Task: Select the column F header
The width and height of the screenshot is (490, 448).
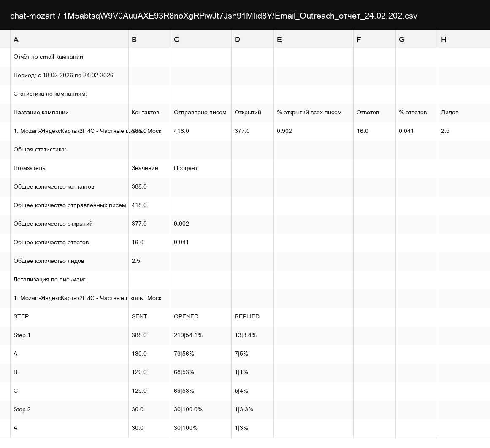Action: coord(374,39)
